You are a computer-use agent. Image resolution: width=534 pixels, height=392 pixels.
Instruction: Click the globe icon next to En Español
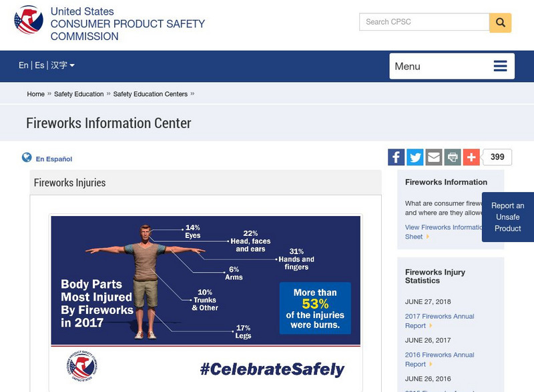point(25,158)
